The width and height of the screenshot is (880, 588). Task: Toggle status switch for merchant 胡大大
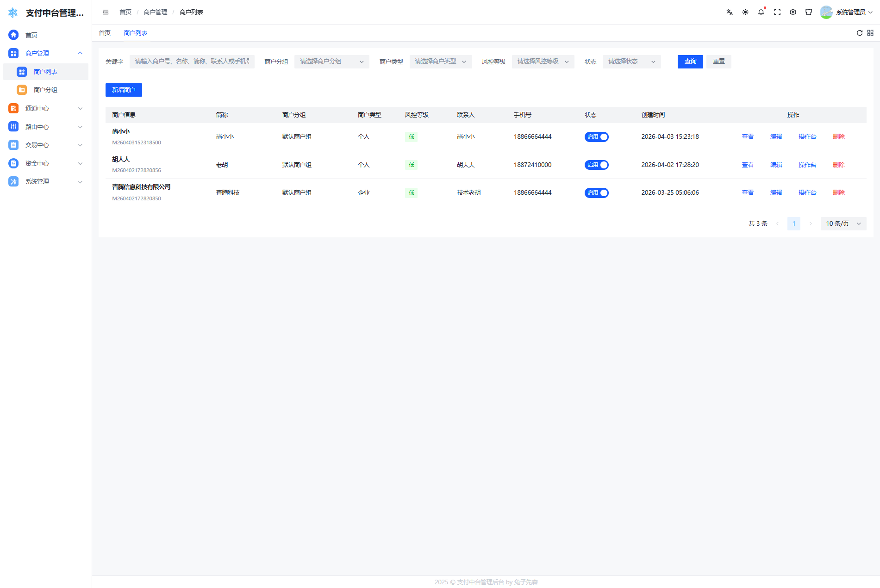coord(596,165)
